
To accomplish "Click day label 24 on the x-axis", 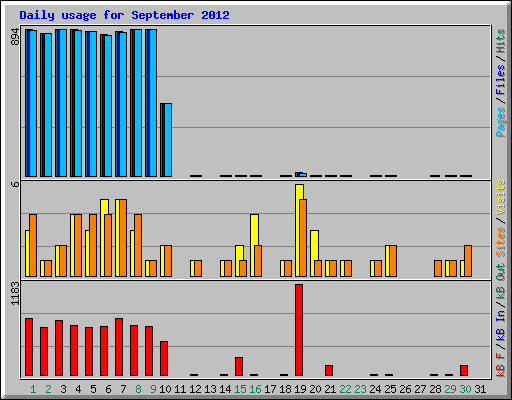I will (x=375, y=389).
